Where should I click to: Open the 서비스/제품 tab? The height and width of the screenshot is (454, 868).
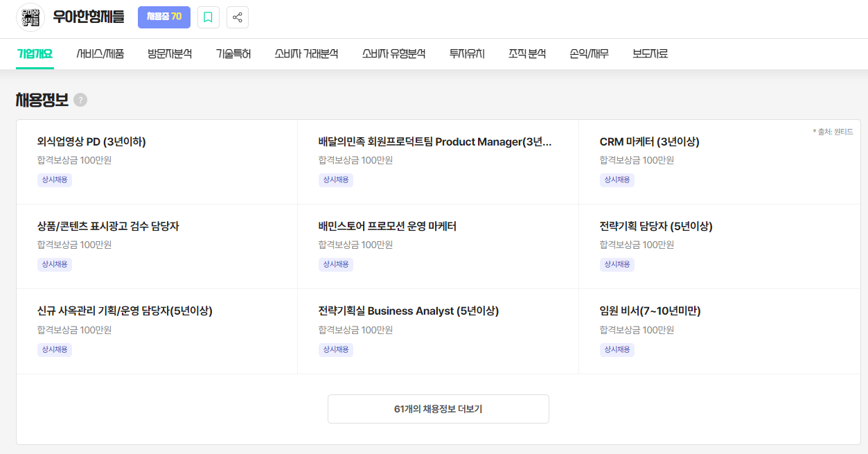tap(100, 53)
